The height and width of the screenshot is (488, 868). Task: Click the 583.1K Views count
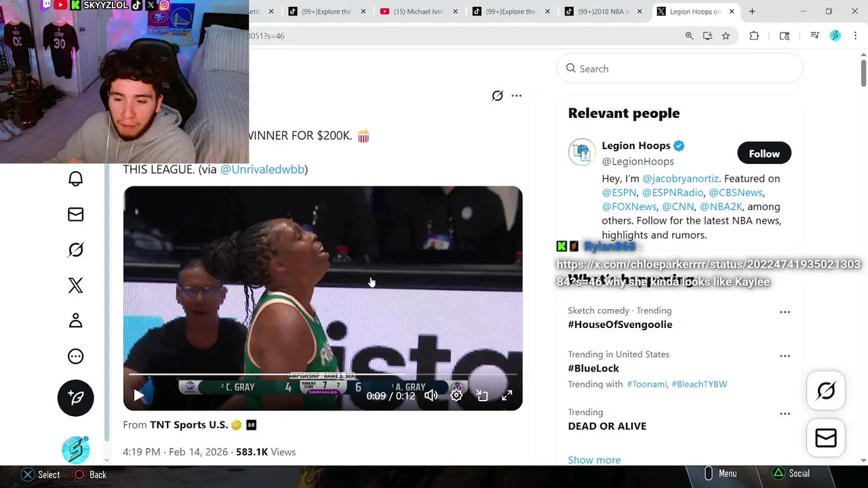tap(266, 452)
